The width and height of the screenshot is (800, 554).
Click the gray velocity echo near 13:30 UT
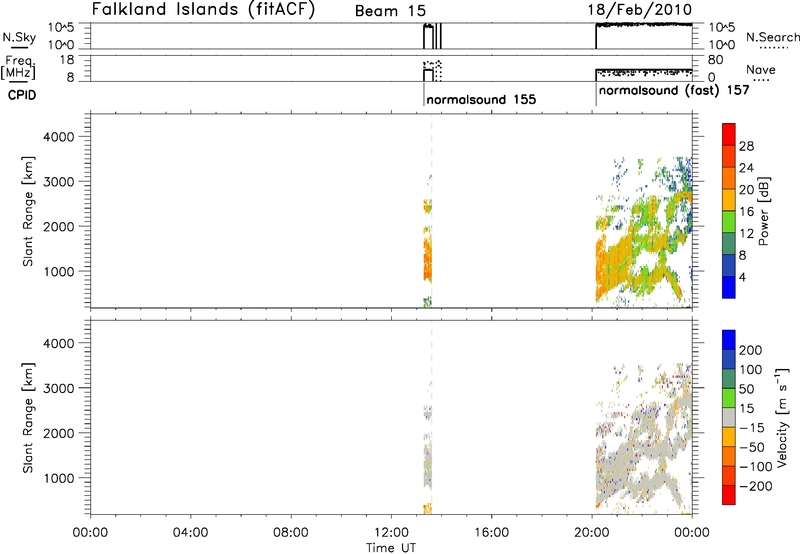(428, 464)
